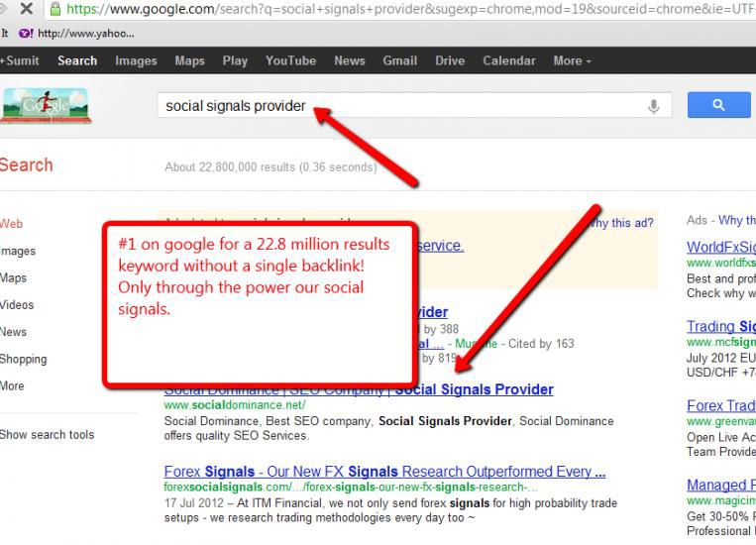Open Play in the top bar

coord(235,60)
